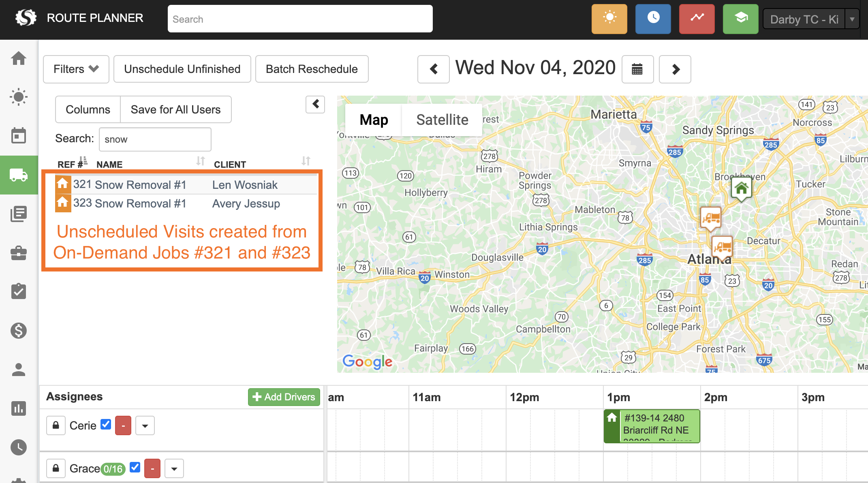868x483 pixels.
Task: Open the dollar sign billing icon
Action: coord(19,331)
